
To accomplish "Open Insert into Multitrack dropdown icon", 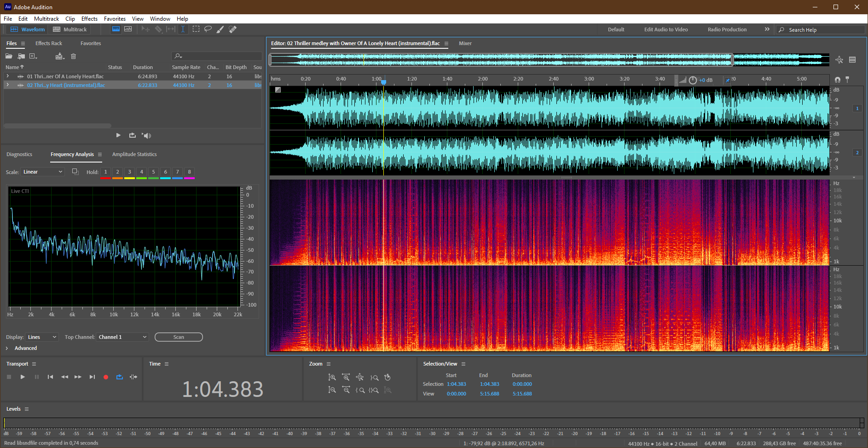I will click(x=60, y=56).
